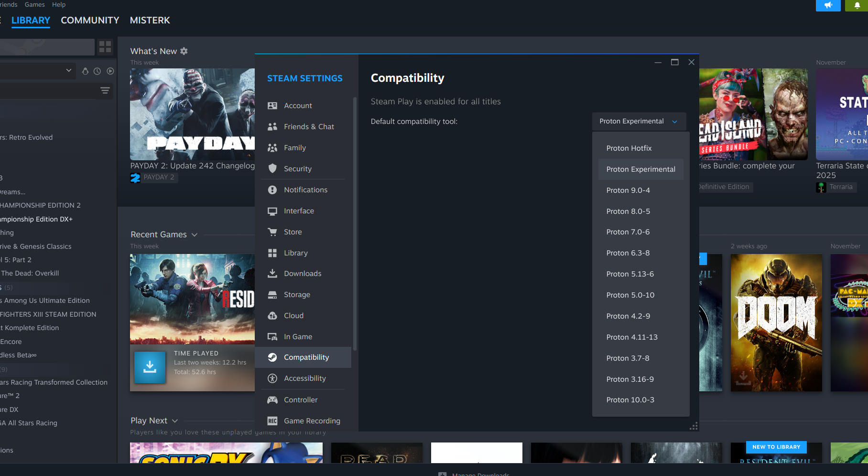
Task: Toggle the ready-to-play filter icon
Action: pyautogui.click(x=110, y=71)
